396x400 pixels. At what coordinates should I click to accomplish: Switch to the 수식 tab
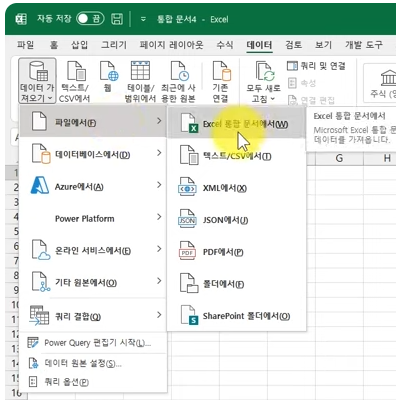point(225,45)
